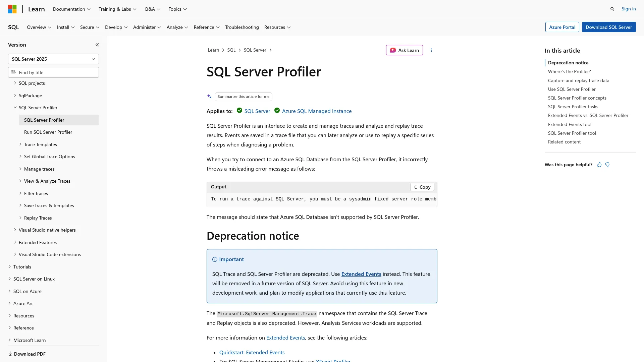
Task: Open the Secure menu
Action: point(90,27)
